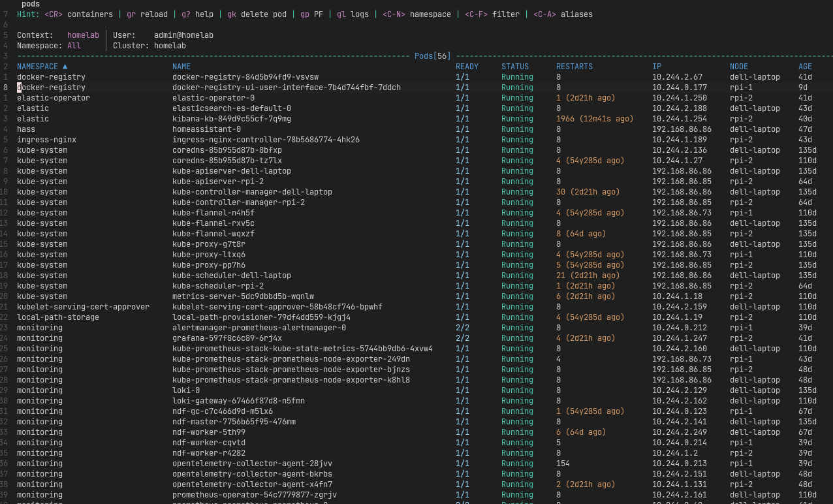Image resolution: width=833 pixels, height=504 pixels.
Task: Click the IP column header
Action: [657, 67]
